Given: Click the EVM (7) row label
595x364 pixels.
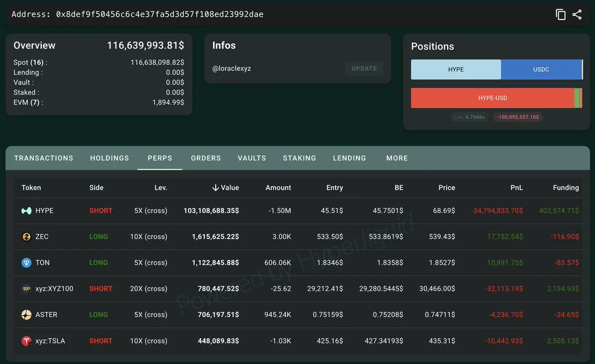Looking at the screenshot, I should point(28,103).
